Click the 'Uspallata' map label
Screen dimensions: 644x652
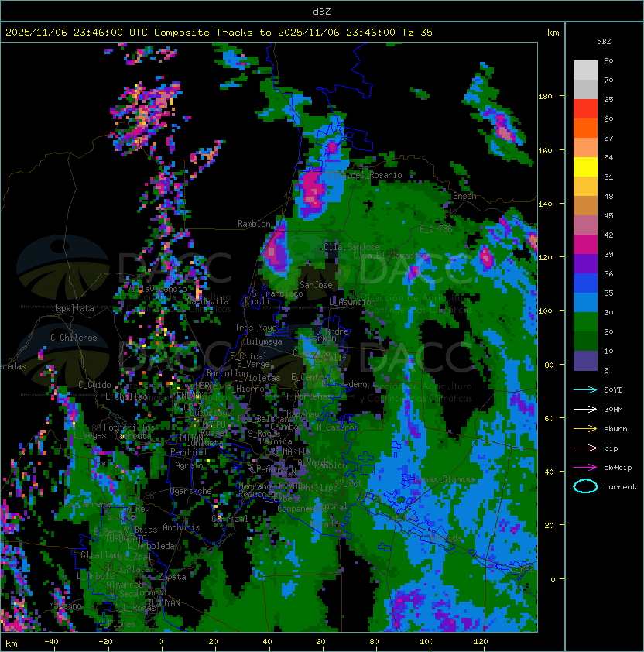click(73, 308)
